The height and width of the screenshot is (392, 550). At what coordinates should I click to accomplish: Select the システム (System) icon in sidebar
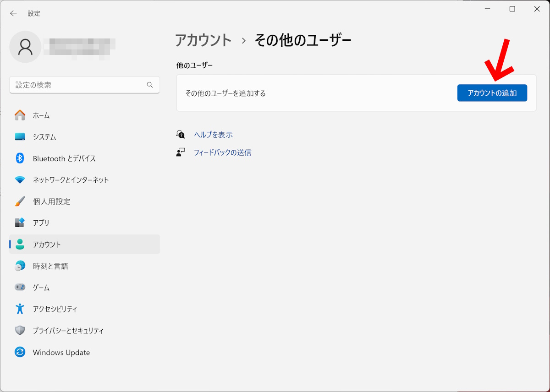20,136
